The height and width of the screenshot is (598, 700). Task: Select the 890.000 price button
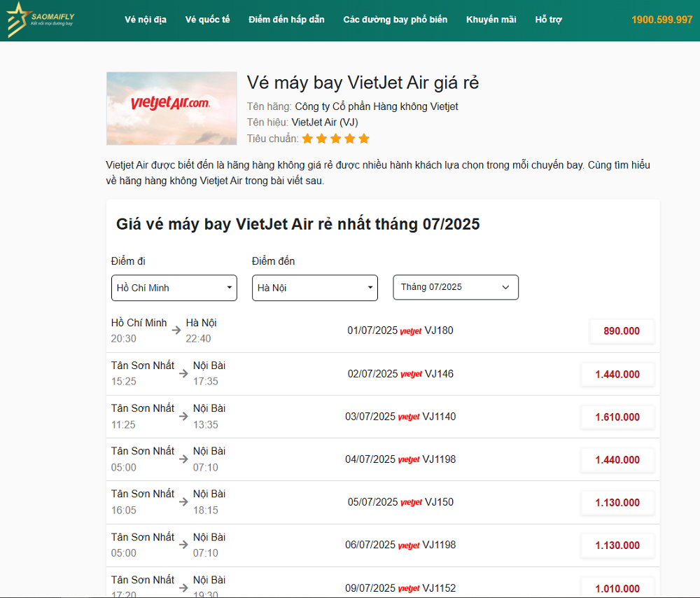(622, 331)
